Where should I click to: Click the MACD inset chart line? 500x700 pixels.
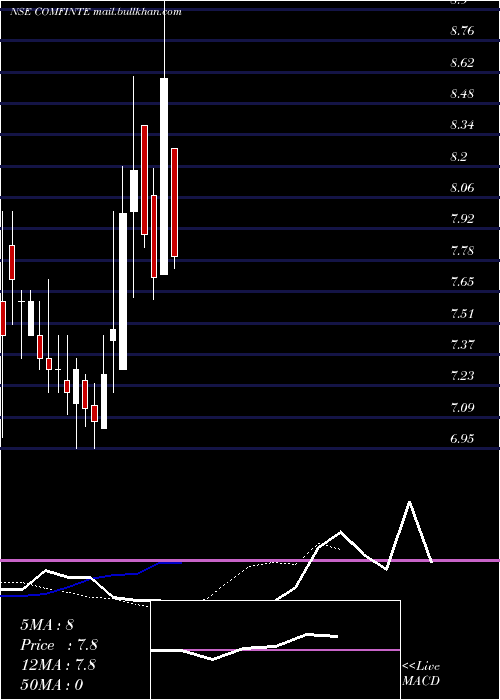[244, 646]
